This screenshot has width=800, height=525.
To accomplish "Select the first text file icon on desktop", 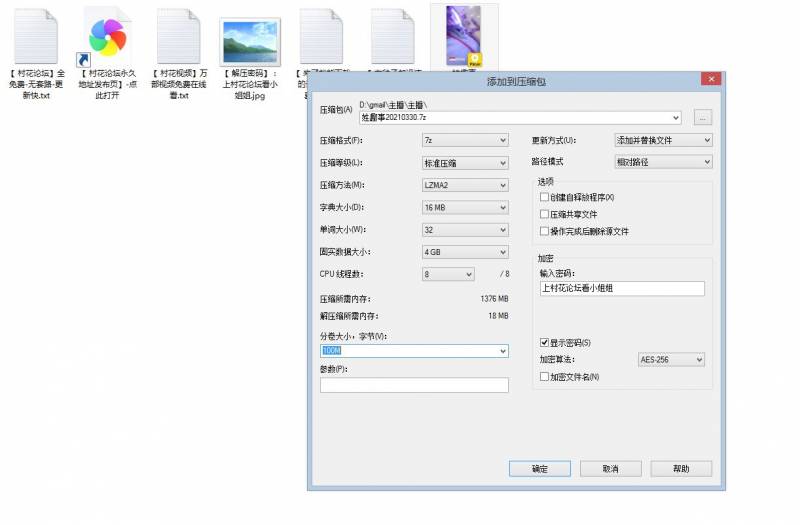I will (36, 37).
